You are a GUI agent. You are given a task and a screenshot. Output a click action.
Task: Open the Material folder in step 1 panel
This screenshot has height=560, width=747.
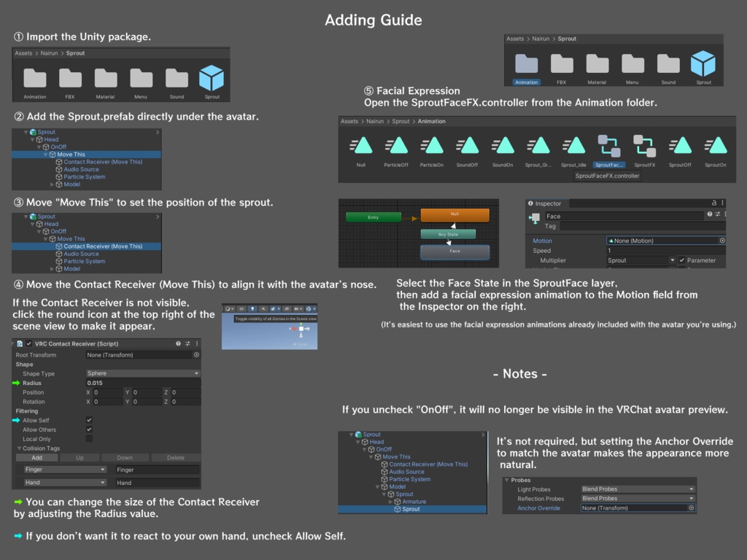coord(105,83)
